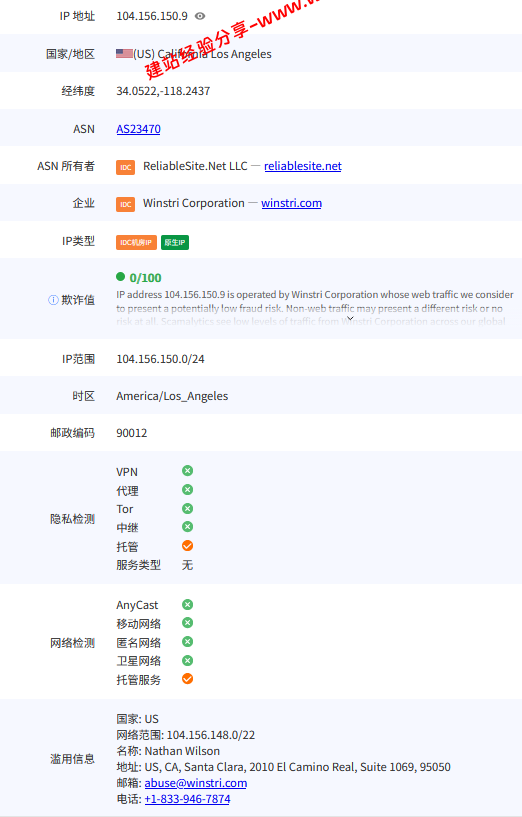Open the reliablesite.net link
Screen dimensions: 522x817
click(x=303, y=166)
